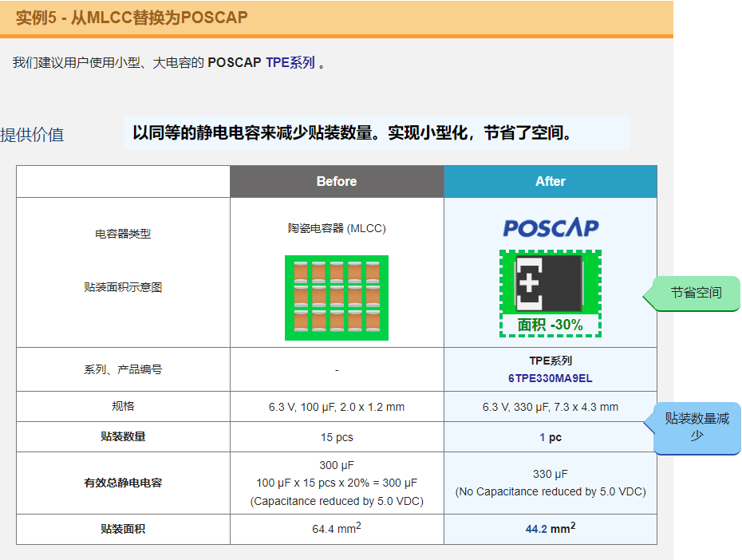742x560 pixels.
Task: Click the (Capacitance reduced by 5.0 VDC) note
Action: tap(337, 501)
